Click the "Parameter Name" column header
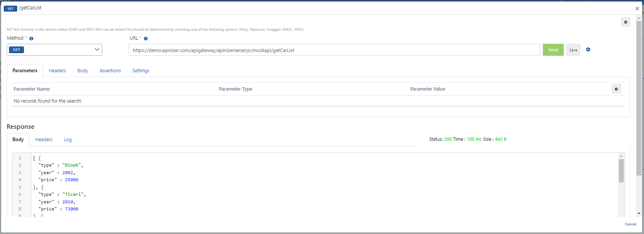 (x=32, y=89)
